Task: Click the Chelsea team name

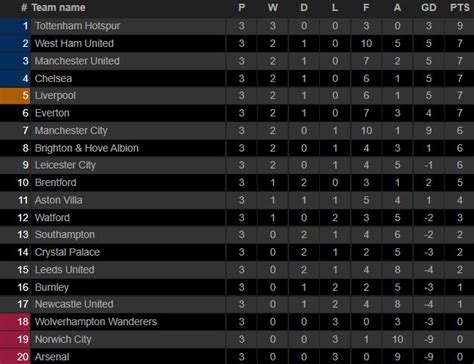Action: click(53, 79)
